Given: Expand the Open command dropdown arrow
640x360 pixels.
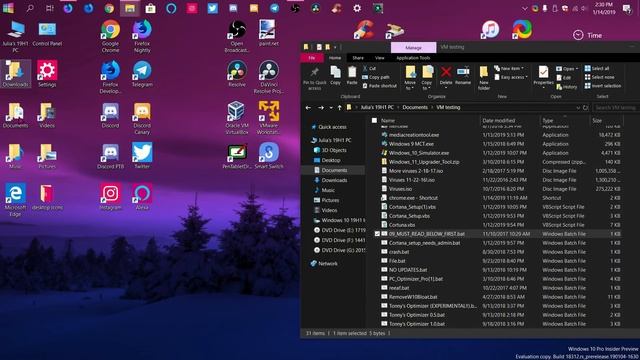Looking at the screenshot, I should [576, 69].
